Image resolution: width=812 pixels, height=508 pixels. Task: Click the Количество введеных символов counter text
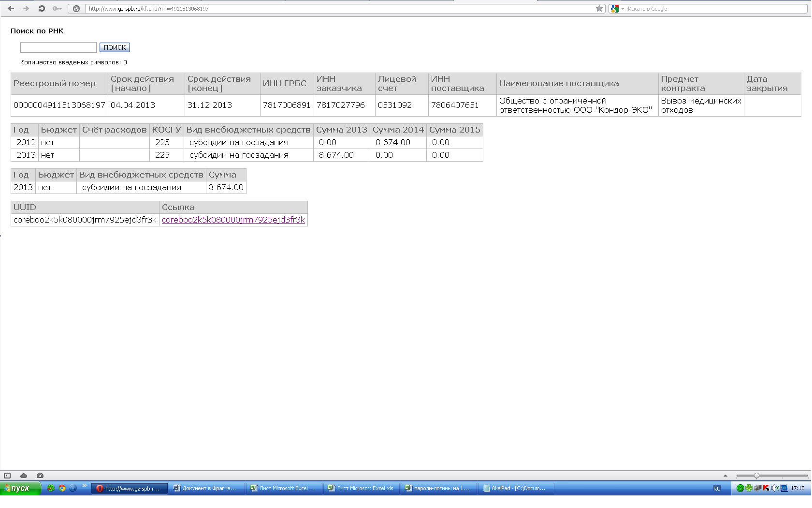point(73,62)
